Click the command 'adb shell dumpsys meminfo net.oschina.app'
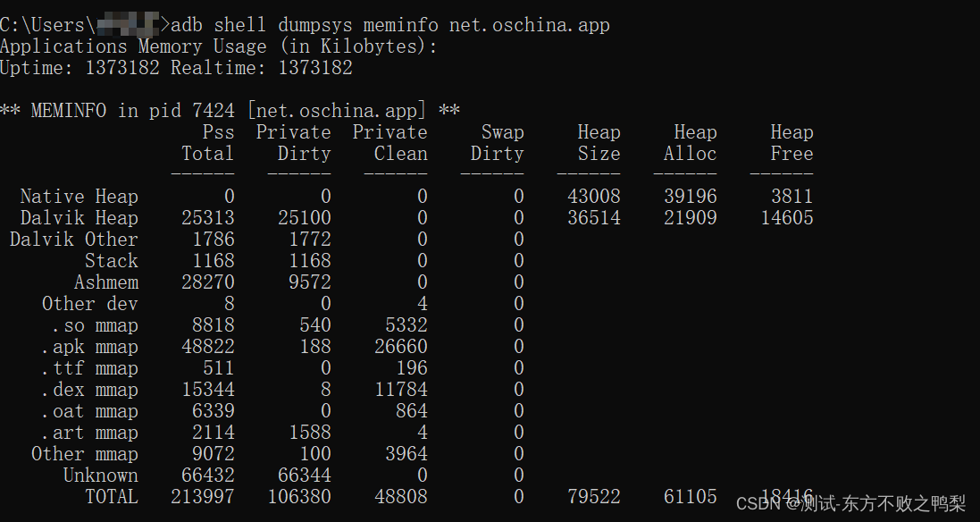The height and width of the screenshot is (522, 980). pyautogui.click(x=390, y=25)
